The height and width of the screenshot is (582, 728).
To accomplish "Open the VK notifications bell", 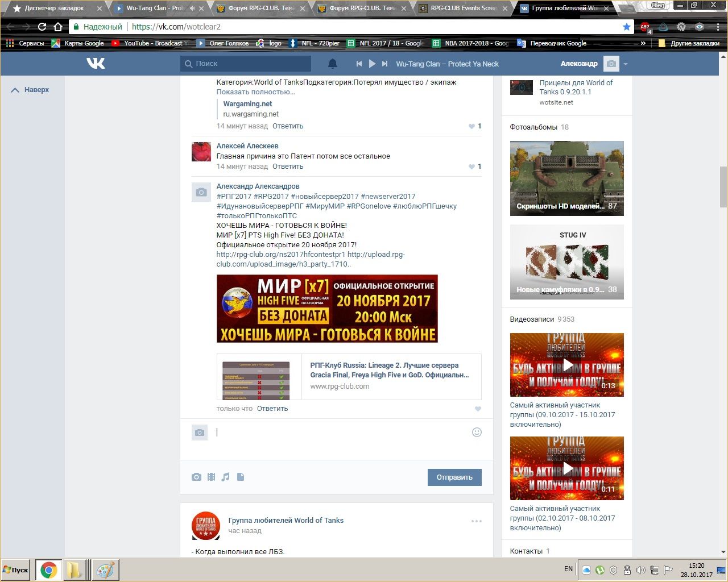I will (x=333, y=64).
